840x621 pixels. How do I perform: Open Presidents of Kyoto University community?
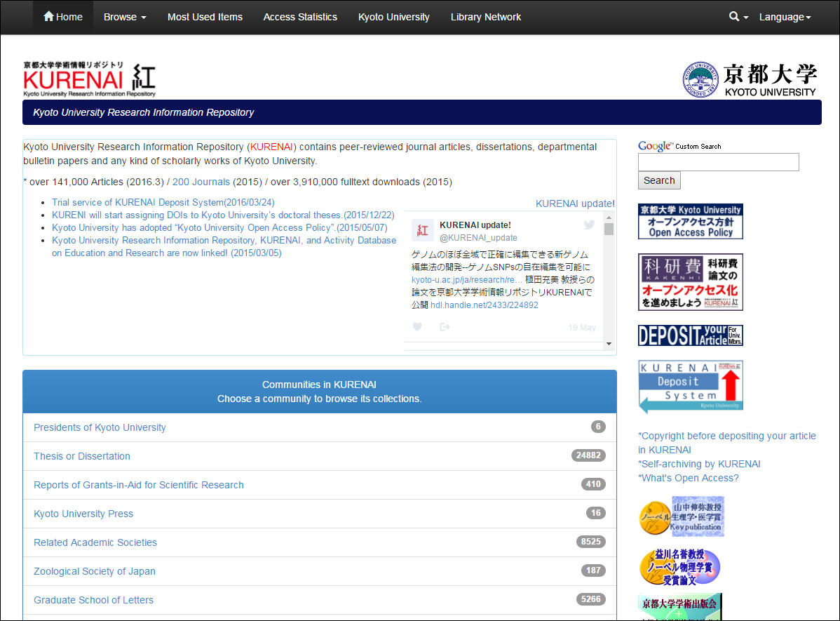point(100,427)
